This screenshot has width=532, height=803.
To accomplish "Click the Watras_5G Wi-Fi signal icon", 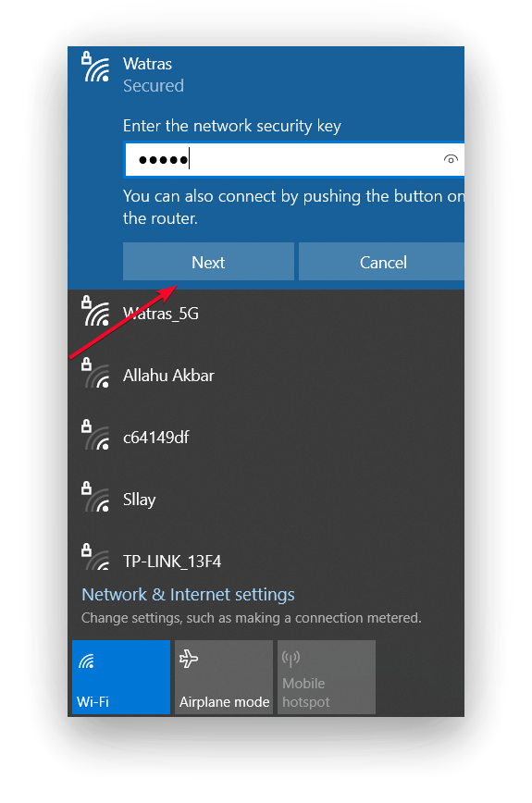I will click(95, 312).
